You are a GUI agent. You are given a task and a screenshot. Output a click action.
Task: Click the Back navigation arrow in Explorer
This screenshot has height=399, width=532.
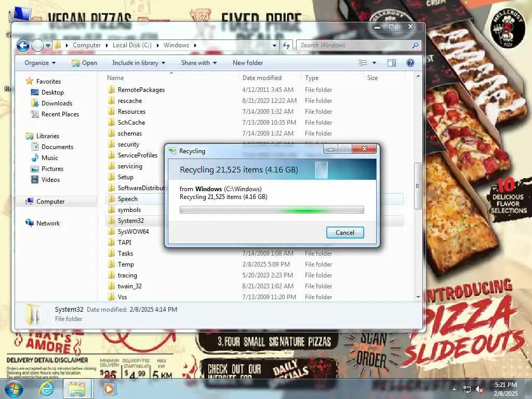(23, 45)
